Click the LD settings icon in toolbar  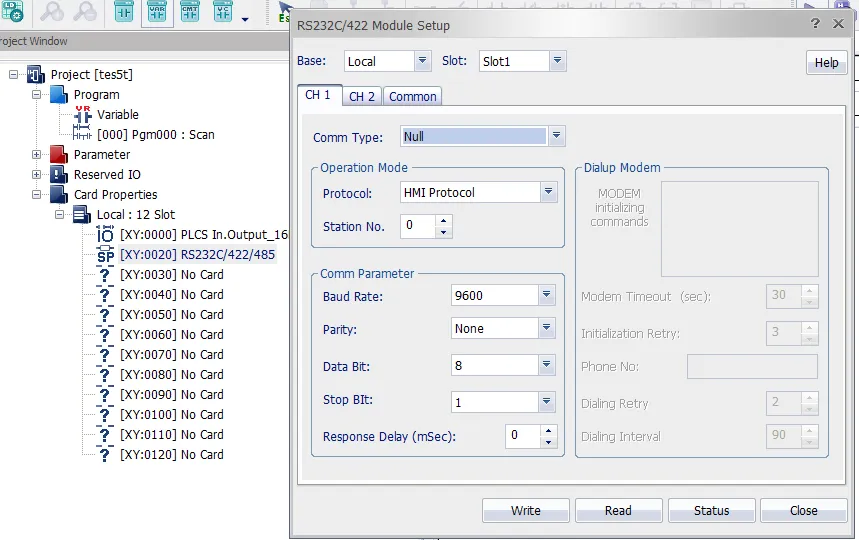[x=11, y=13]
